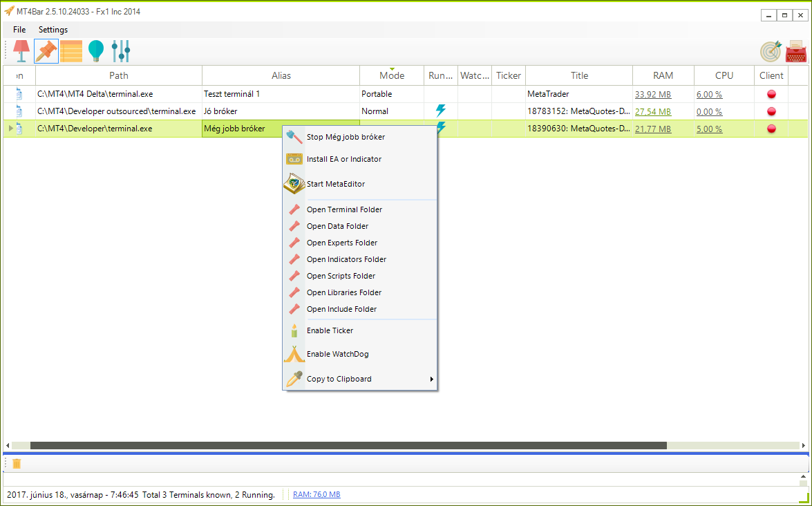Select the Teszt terminál 1 alias cell
Screen dimensions: 812x506
coord(281,94)
